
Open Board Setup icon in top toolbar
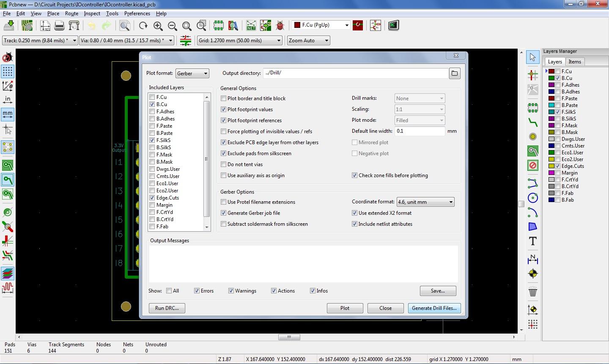pyautogui.click(x=27, y=26)
